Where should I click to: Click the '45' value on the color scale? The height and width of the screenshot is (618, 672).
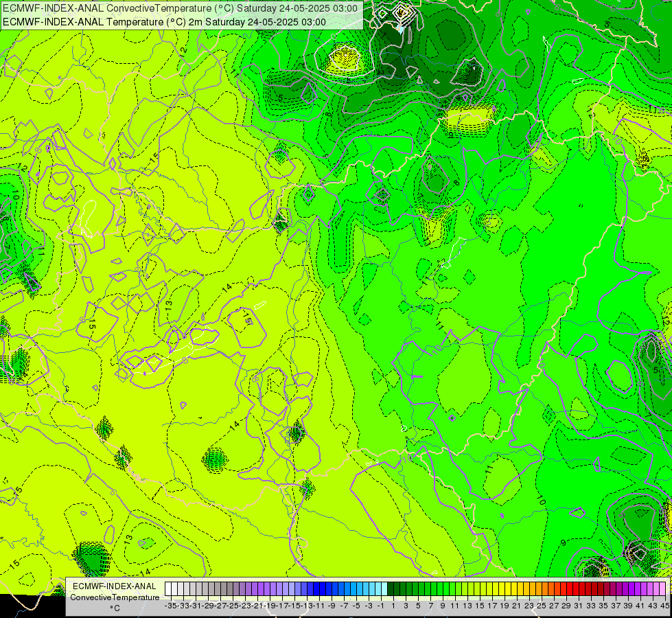(x=664, y=606)
